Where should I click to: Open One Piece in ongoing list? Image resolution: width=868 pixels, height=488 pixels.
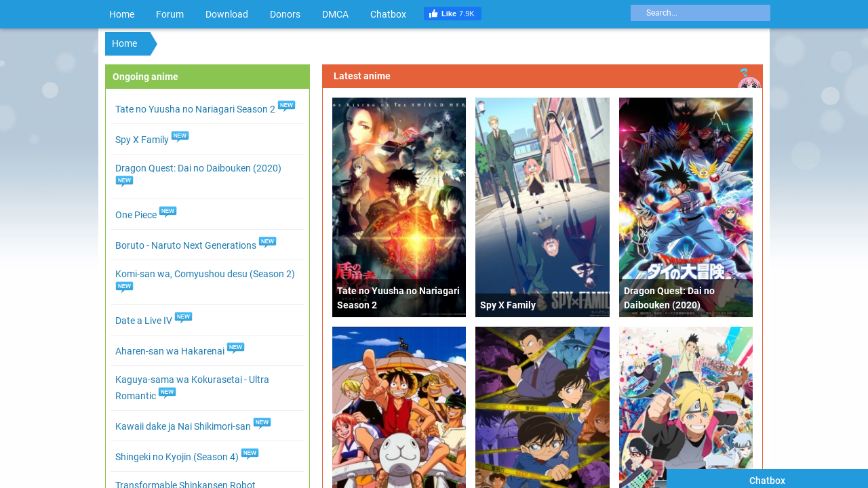pyautogui.click(x=136, y=215)
